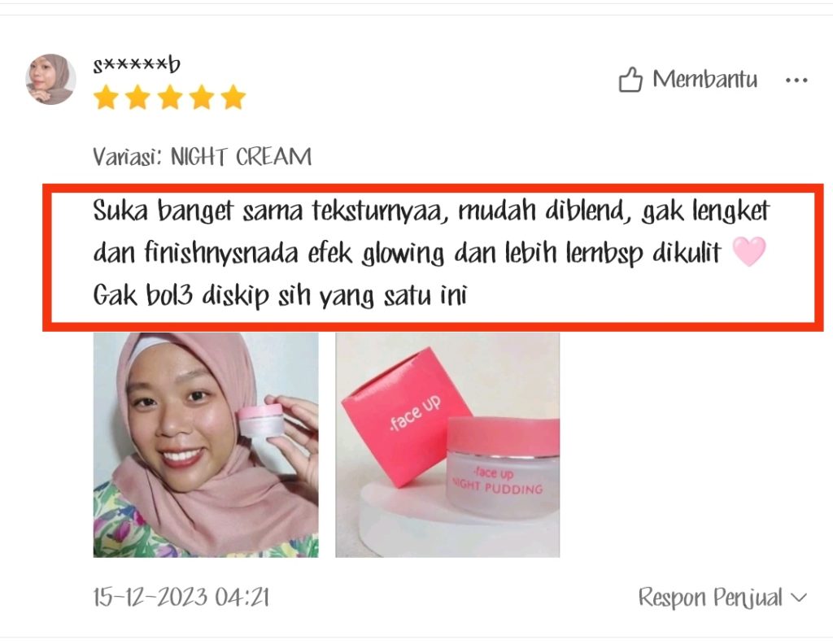Click the pink heart emoji in review
833x644 pixels.
(749, 251)
